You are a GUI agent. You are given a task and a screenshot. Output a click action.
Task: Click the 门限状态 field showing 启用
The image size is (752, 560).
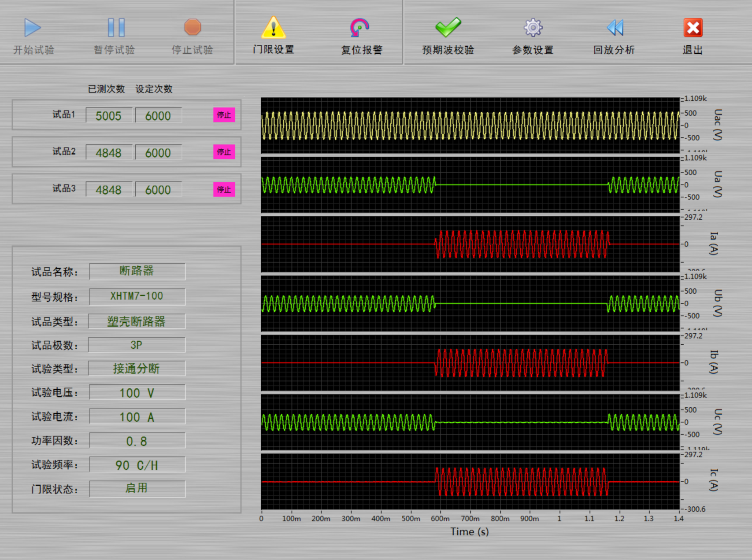[x=137, y=489]
